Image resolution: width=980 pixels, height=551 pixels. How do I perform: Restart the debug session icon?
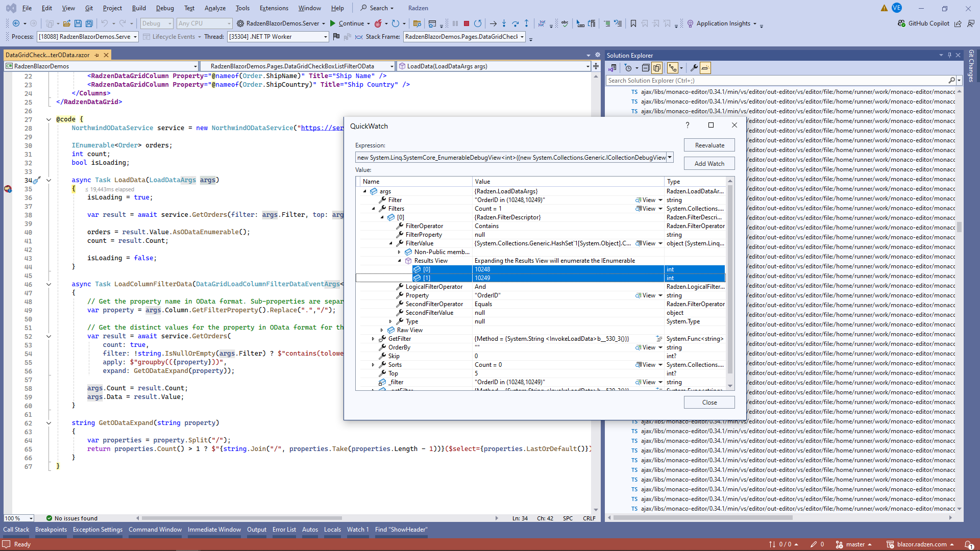pos(478,23)
